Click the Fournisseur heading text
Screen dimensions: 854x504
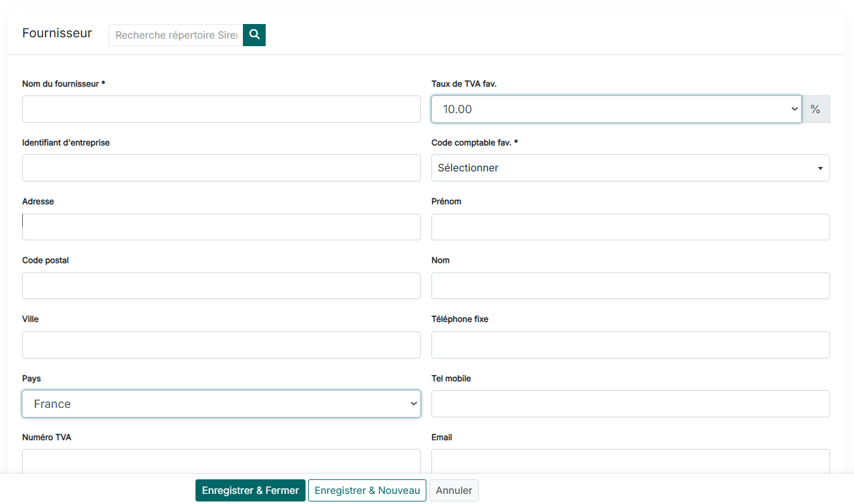(x=57, y=33)
